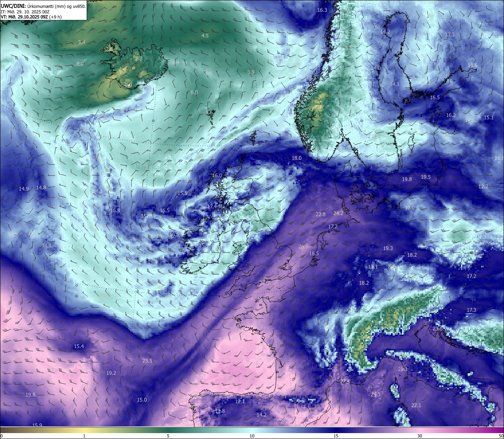Click the 30 tick label on the color scale

pos(420,436)
